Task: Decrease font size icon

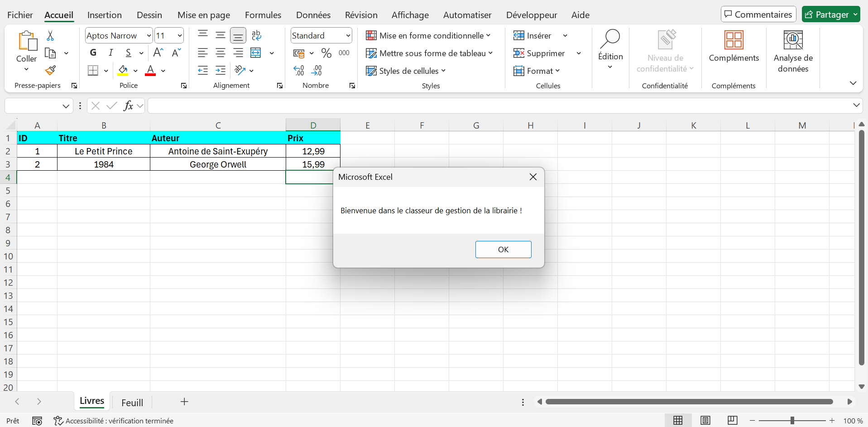Action: pos(176,53)
